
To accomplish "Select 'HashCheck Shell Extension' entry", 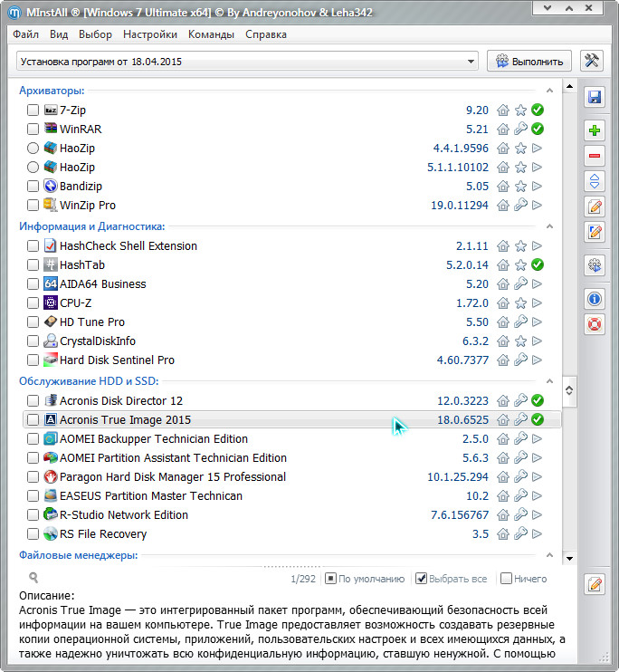I will click(129, 246).
